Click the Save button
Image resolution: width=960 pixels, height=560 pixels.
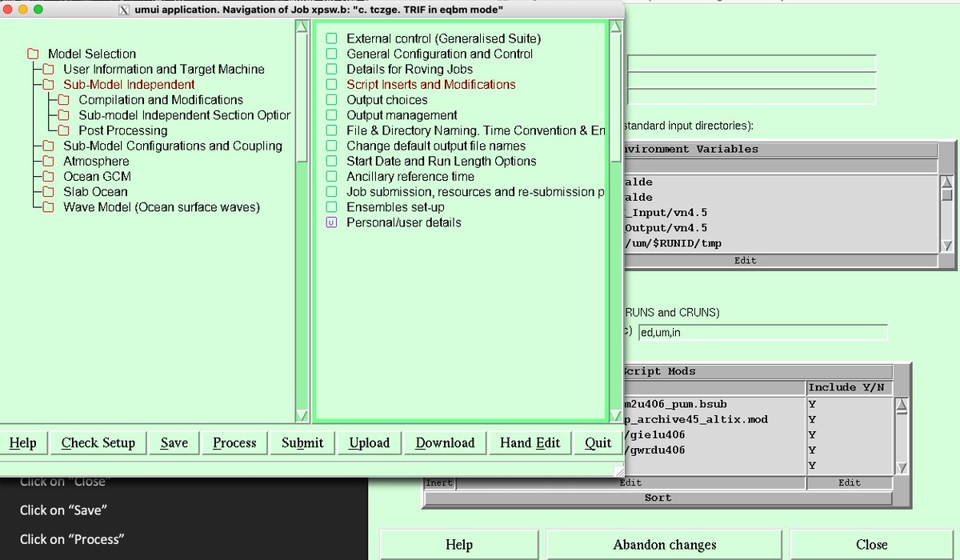coord(174,442)
